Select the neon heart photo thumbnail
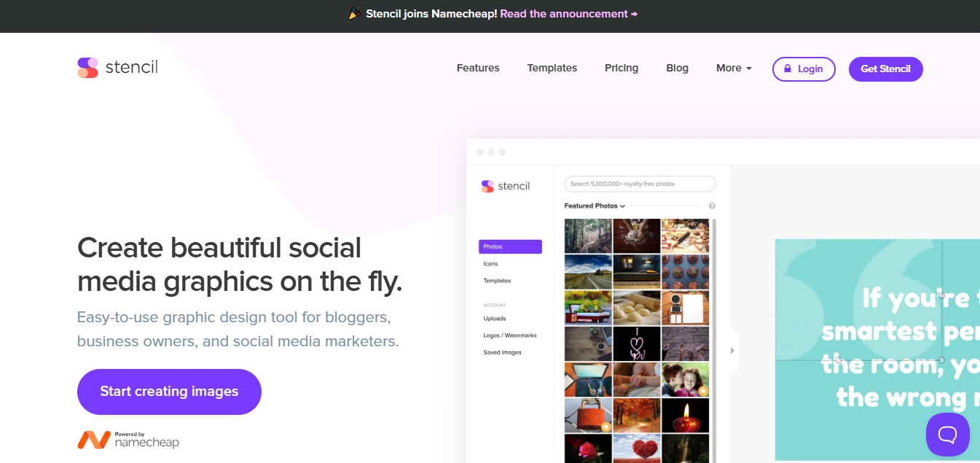This screenshot has width=980, height=463. (636, 343)
